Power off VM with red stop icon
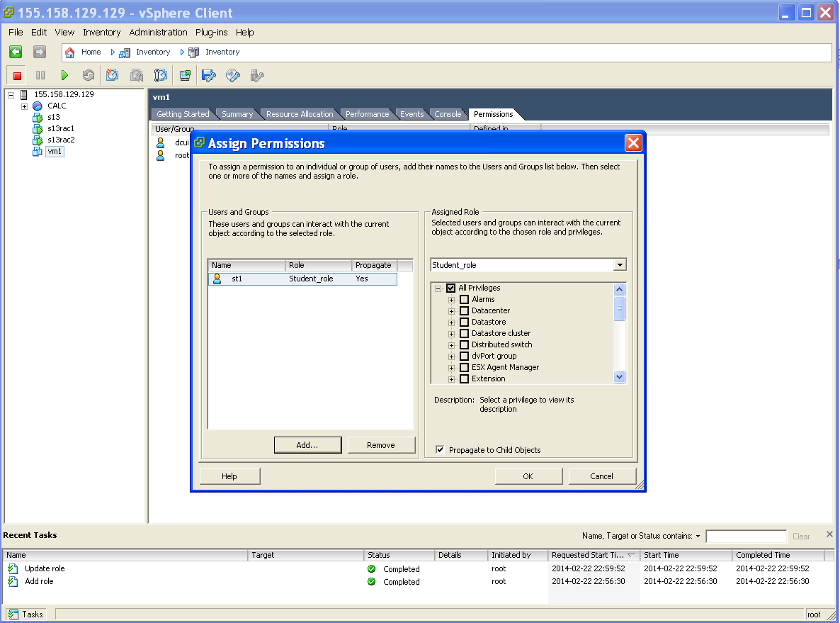Image resolution: width=840 pixels, height=623 pixels. (x=17, y=76)
